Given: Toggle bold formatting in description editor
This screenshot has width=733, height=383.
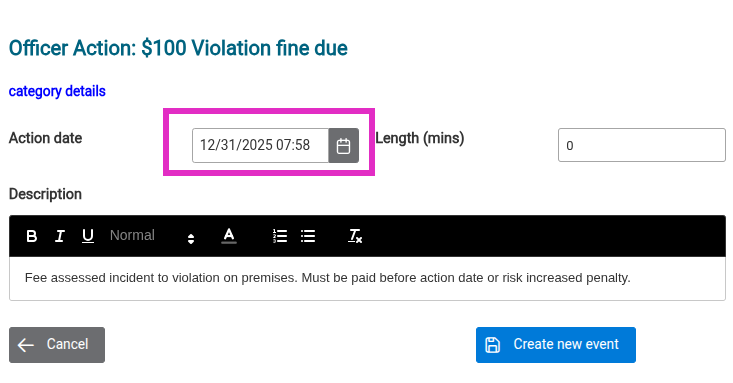Looking at the screenshot, I should click(32, 236).
